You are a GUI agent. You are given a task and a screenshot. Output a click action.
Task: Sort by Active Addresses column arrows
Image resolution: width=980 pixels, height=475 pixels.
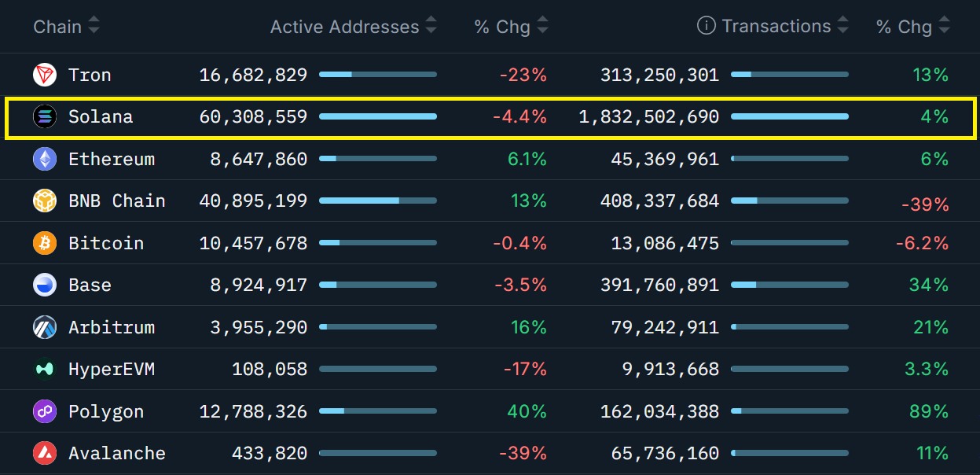[431, 26]
